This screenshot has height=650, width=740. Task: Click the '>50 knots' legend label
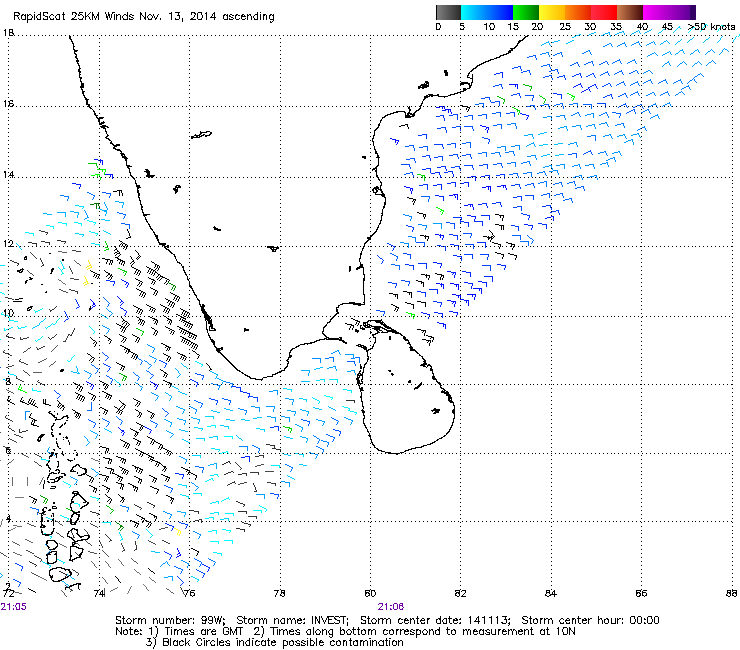711,27
